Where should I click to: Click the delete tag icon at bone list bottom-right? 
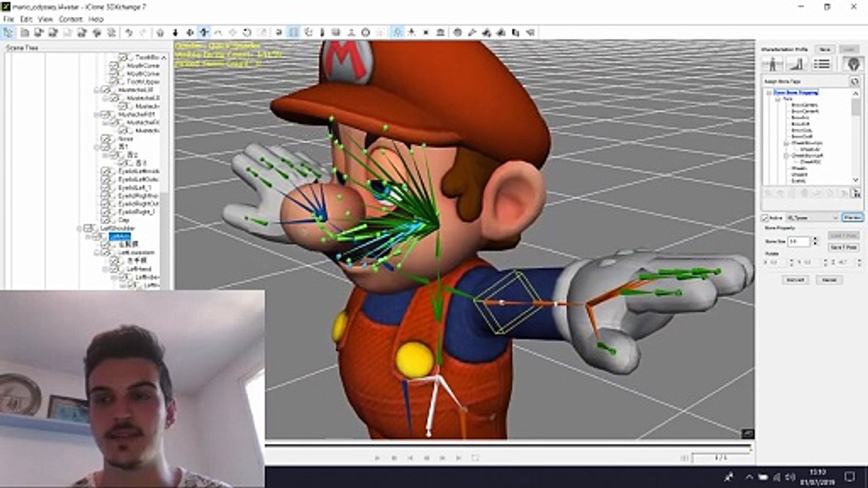(x=856, y=193)
